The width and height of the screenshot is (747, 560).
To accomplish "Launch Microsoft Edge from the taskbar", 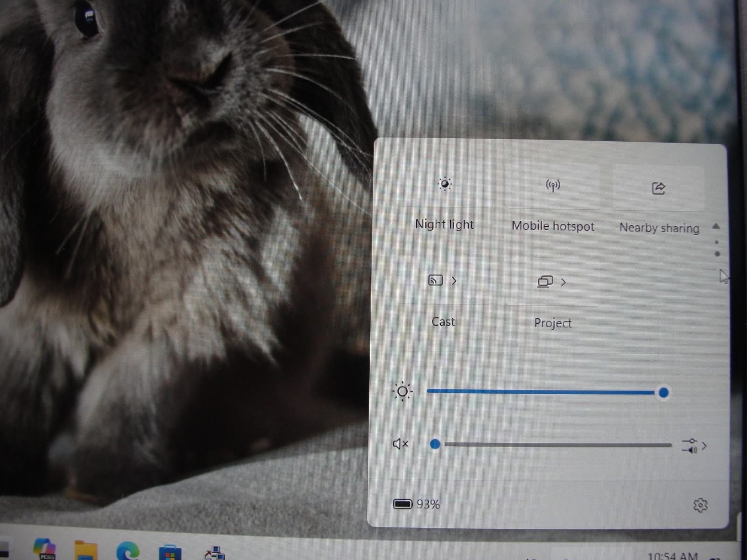I will [x=127, y=551].
